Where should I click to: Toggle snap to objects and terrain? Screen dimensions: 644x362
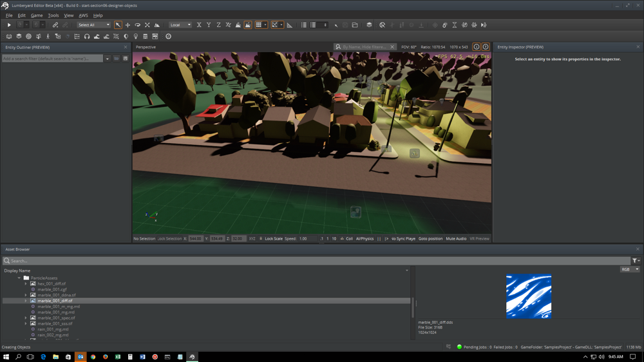pos(248,25)
